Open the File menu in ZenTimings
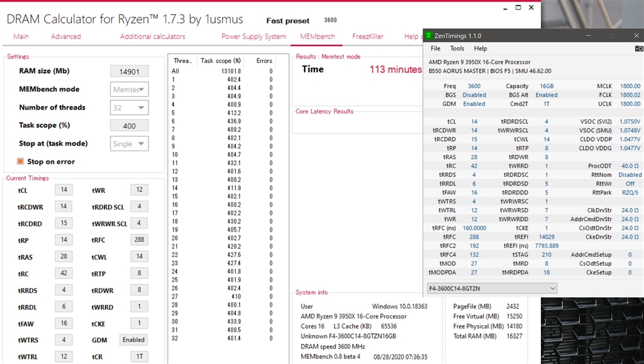The width and height of the screenshot is (644, 364). coord(435,48)
